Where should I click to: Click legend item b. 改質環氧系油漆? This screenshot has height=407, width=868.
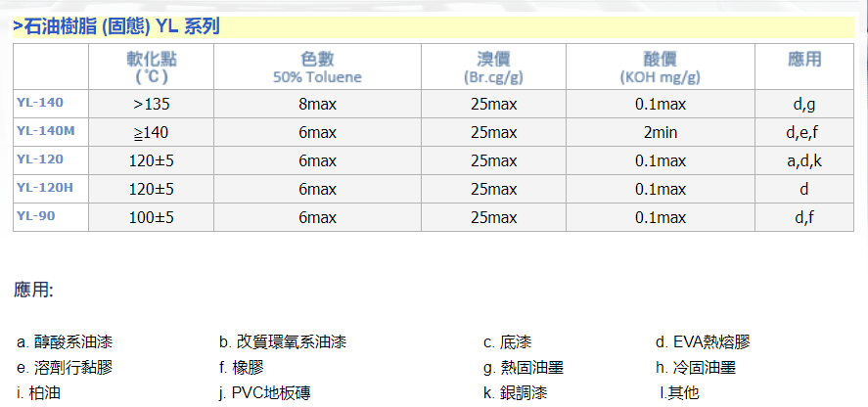283,341
